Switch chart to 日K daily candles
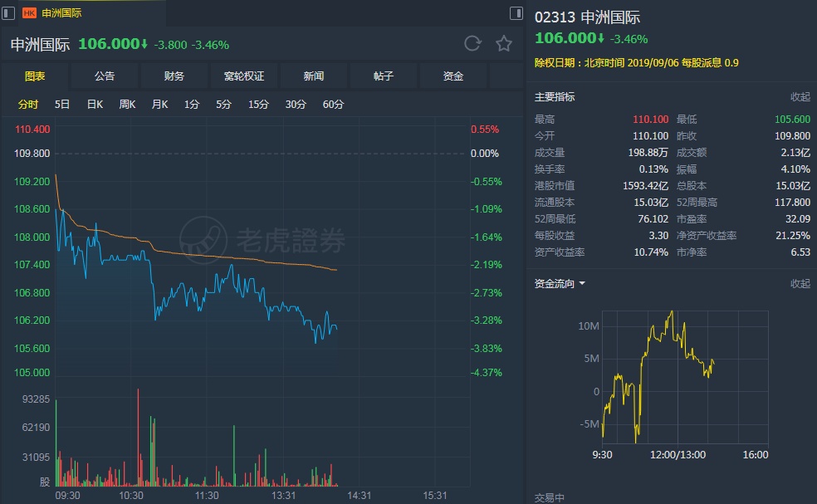The height and width of the screenshot is (504, 817). (x=95, y=105)
